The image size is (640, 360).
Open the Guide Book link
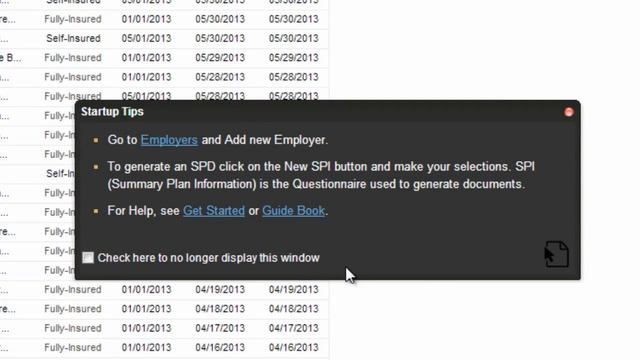tap(293, 211)
